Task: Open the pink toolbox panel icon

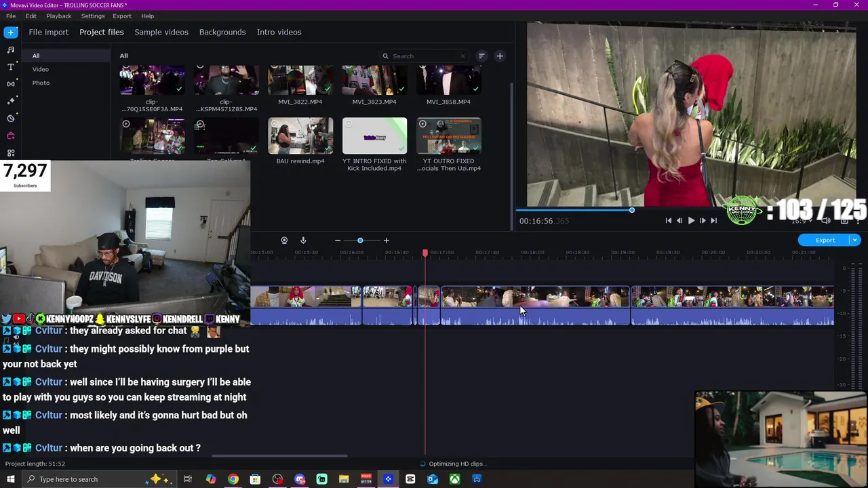Action: click(x=11, y=136)
